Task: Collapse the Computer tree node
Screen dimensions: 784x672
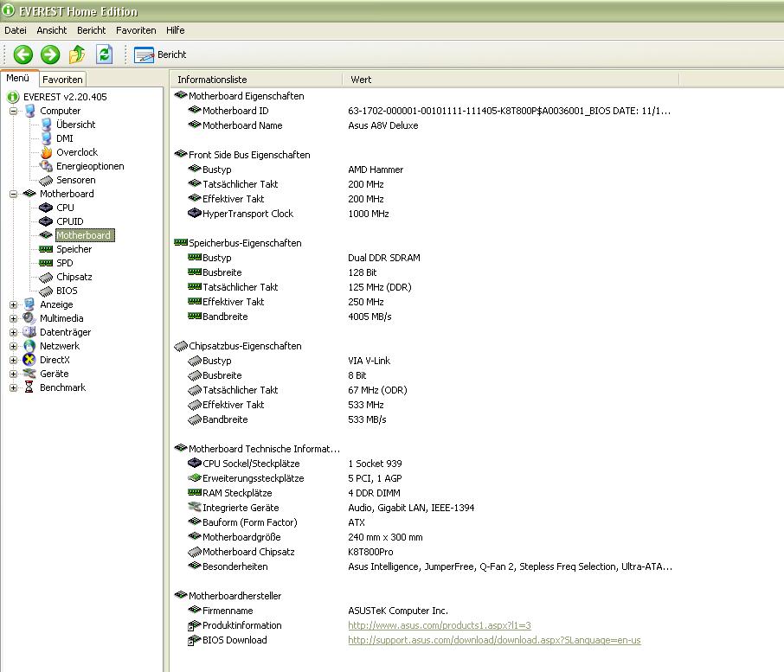Action: coord(14,111)
